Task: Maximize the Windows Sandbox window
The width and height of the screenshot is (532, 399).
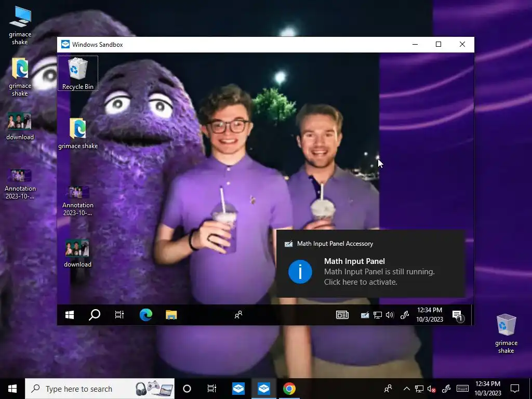Action: click(x=438, y=45)
